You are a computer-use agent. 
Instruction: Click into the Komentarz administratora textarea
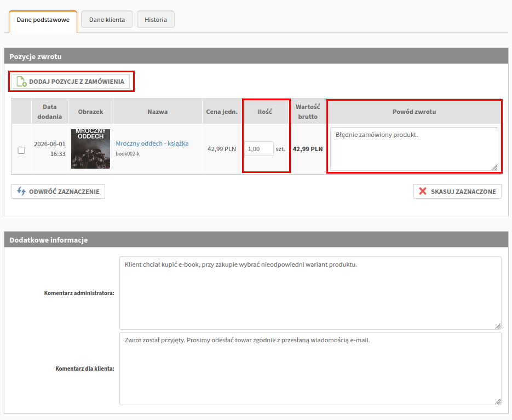pyautogui.click(x=310, y=293)
